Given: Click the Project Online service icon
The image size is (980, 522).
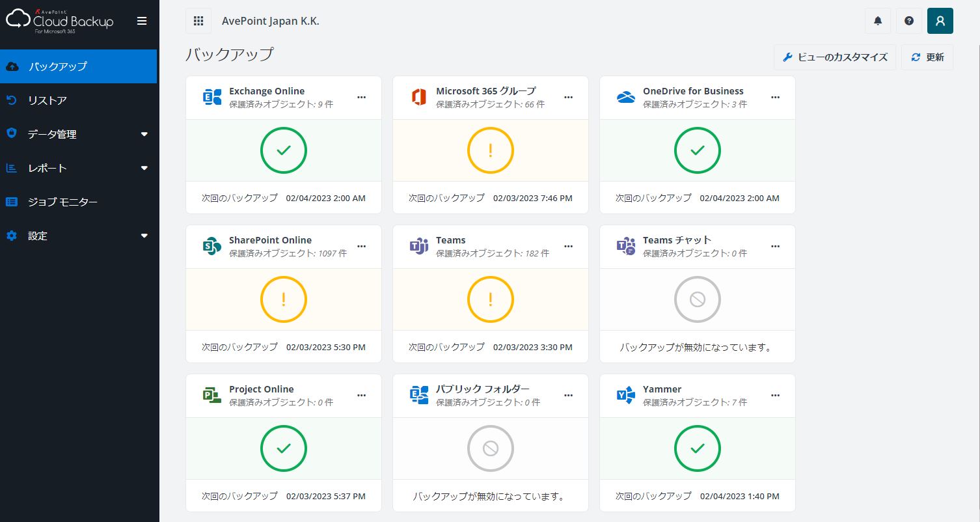Looking at the screenshot, I should click(x=212, y=395).
